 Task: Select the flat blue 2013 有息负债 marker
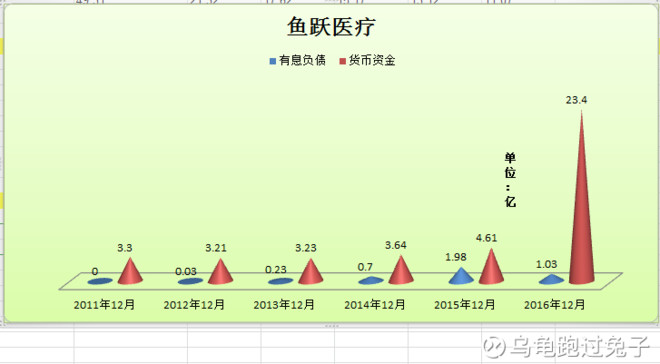tap(281, 281)
